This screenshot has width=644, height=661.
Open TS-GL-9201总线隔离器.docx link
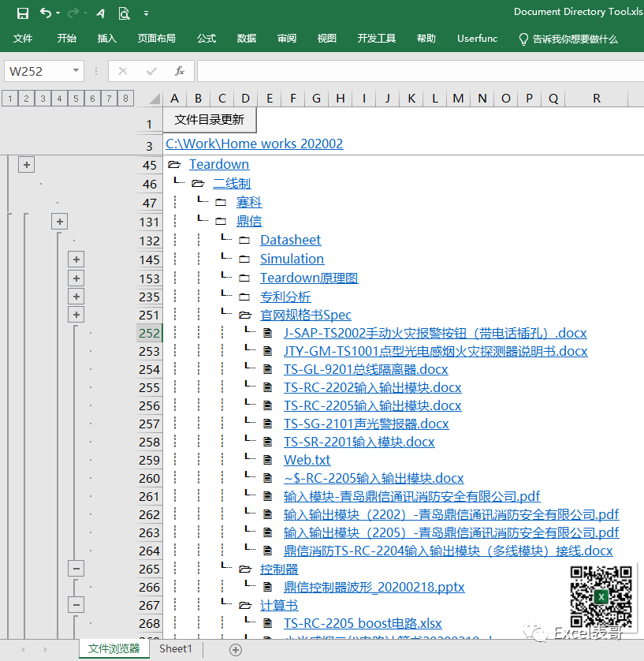[x=366, y=369]
